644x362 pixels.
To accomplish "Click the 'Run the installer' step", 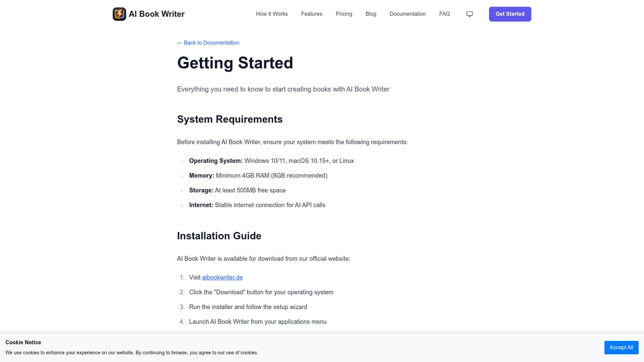I will click(x=248, y=307).
